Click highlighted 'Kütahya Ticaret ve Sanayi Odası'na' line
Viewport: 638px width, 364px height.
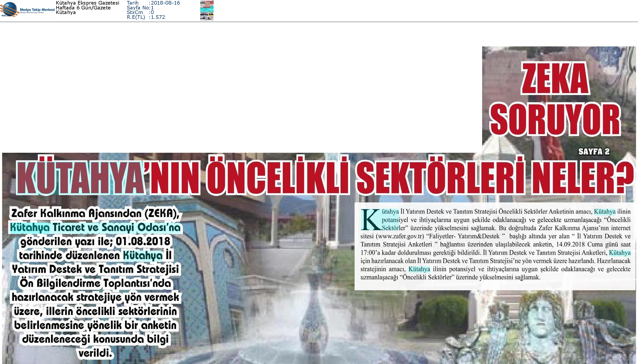pos(95,227)
